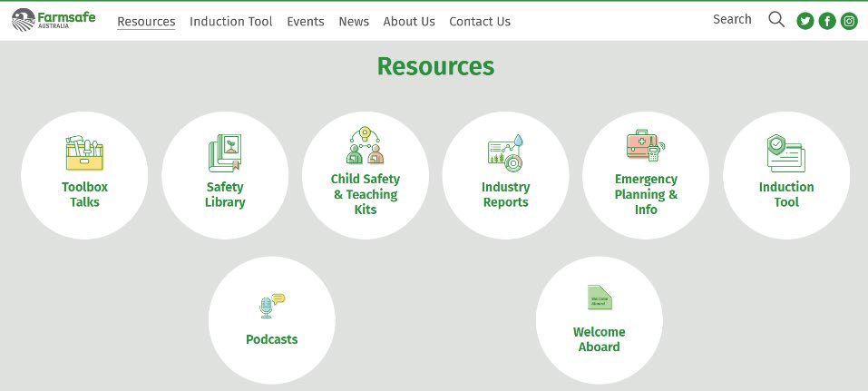This screenshot has width=868, height=391.
Task: Open the Resources menu item
Action: (x=146, y=22)
